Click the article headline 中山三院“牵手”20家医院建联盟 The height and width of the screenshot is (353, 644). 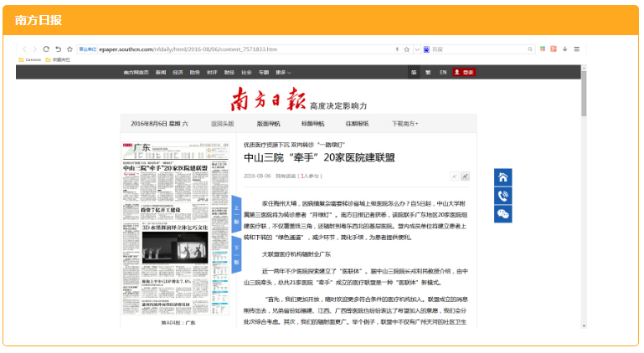click(x=319, y=157)
